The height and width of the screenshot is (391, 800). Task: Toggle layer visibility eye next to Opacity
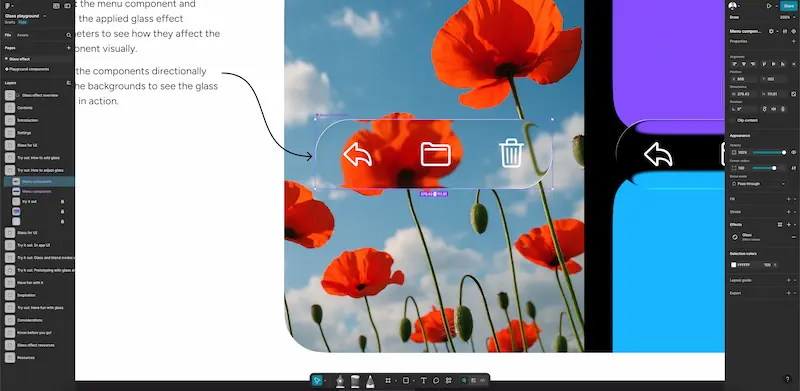click(793, 152)
